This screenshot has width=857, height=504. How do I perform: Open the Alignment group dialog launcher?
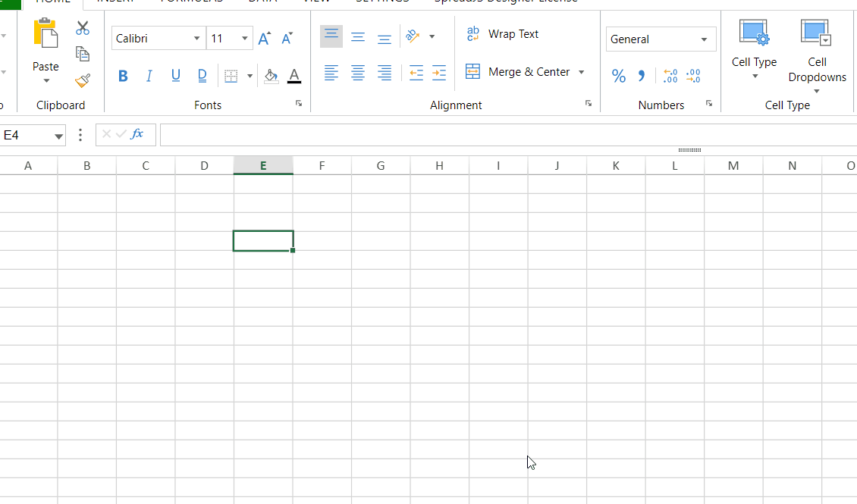(589, 104)
